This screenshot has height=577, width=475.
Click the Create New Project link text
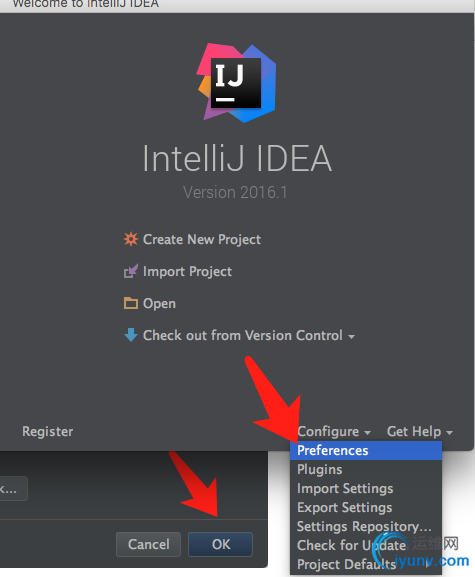pos(202,240)
